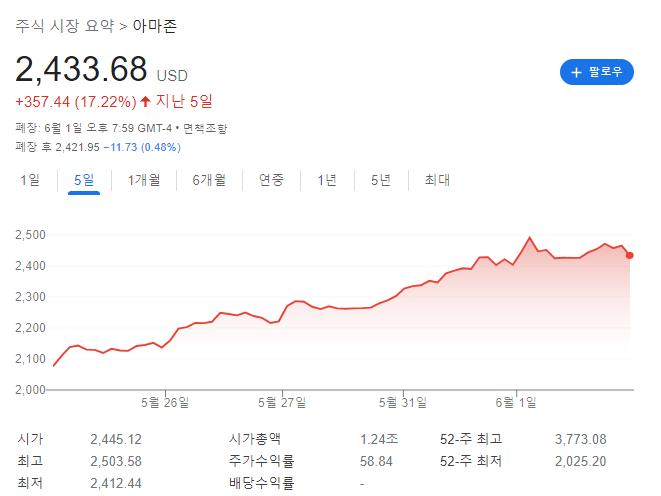Image resolution: width=661 pixels, height=496 pixels.
Task: Click the 52-주 최저 value 2,025.20
Action: [x=580, y=461]
